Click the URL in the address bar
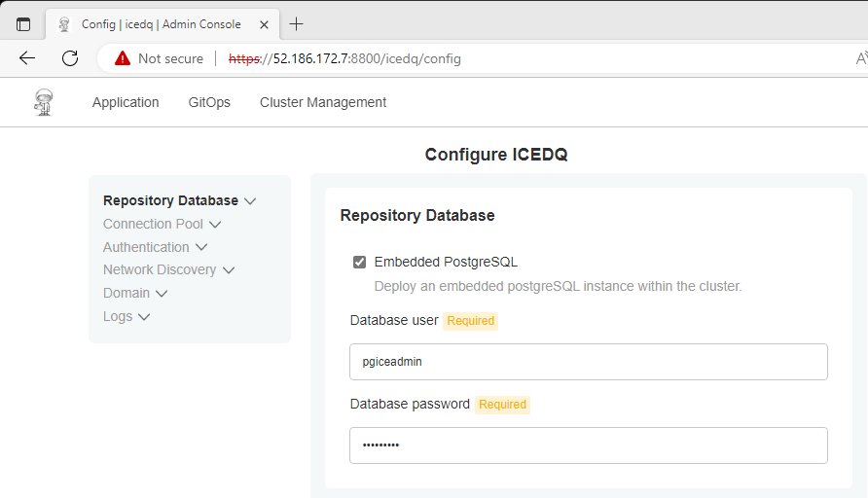This screenshot has width=868, height=498. (x=344, y=58)
